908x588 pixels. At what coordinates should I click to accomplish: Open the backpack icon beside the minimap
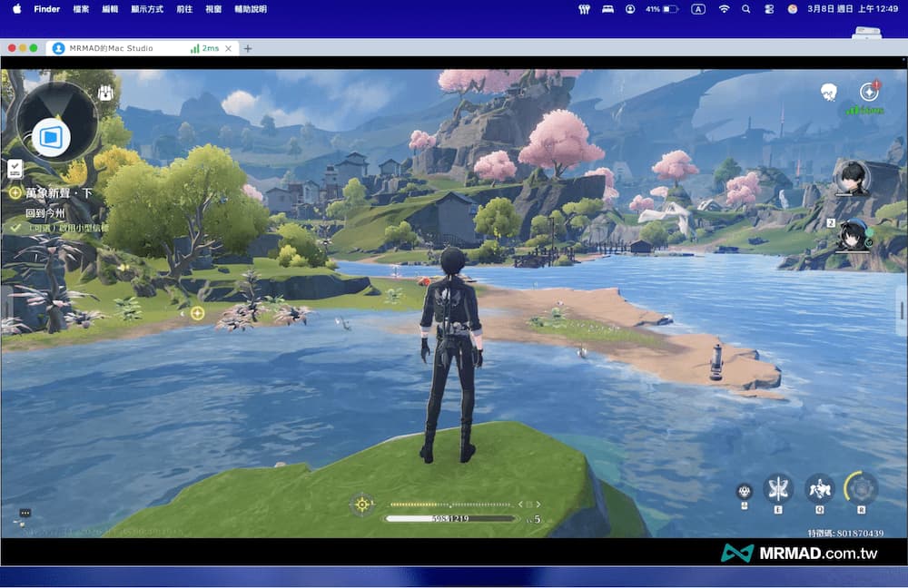105,93
